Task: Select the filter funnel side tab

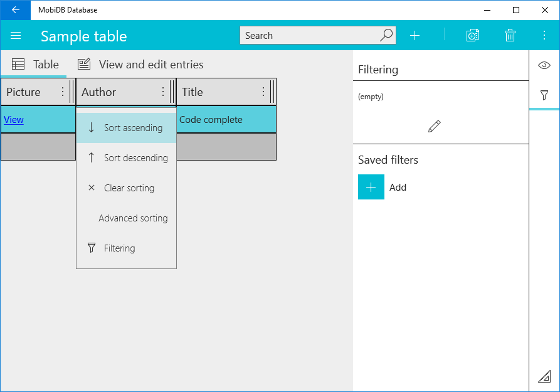Action: click(x=544, y=95)
